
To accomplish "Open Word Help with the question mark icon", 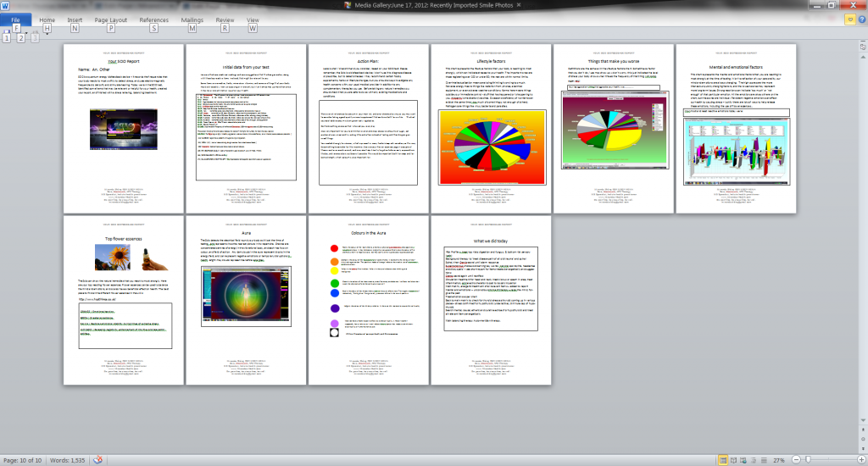I will pyautogui.click(x=860, y=19).
